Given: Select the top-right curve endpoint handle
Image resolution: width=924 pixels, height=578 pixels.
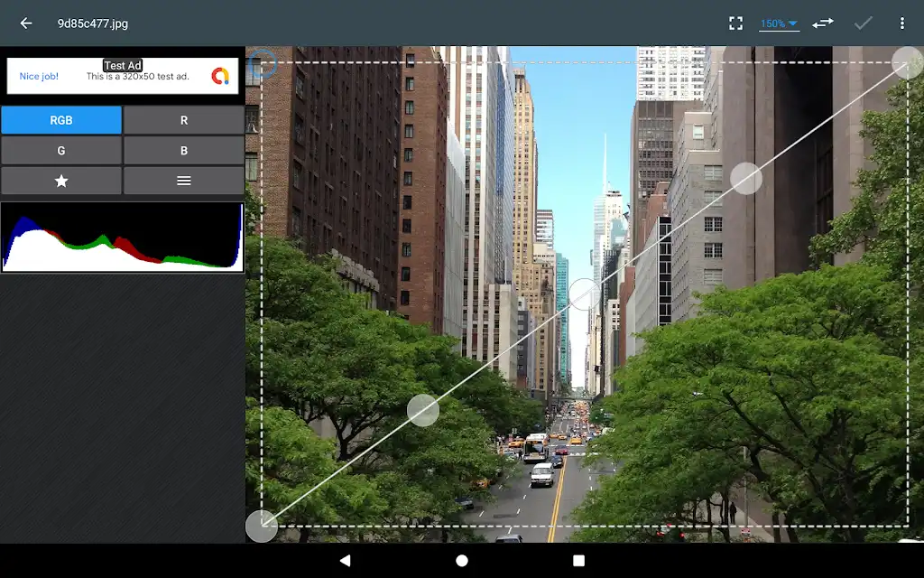Looking at the screenshot, I should [908, 62].
